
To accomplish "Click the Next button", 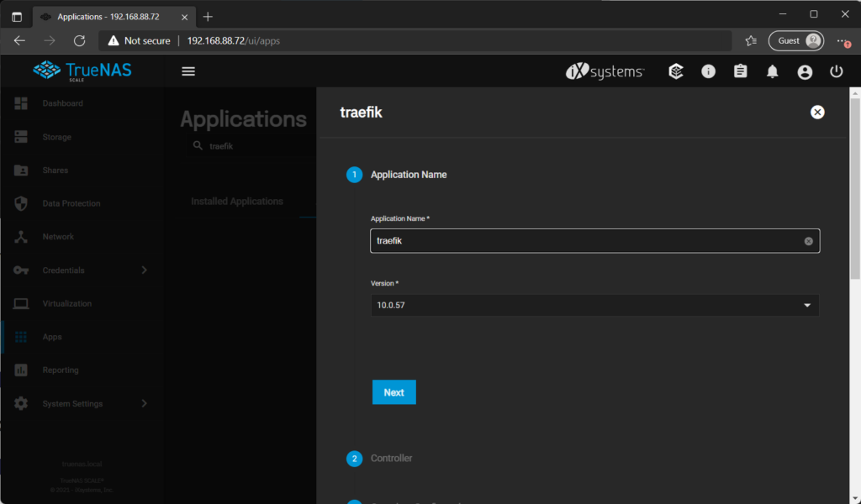I will [394, 392].
